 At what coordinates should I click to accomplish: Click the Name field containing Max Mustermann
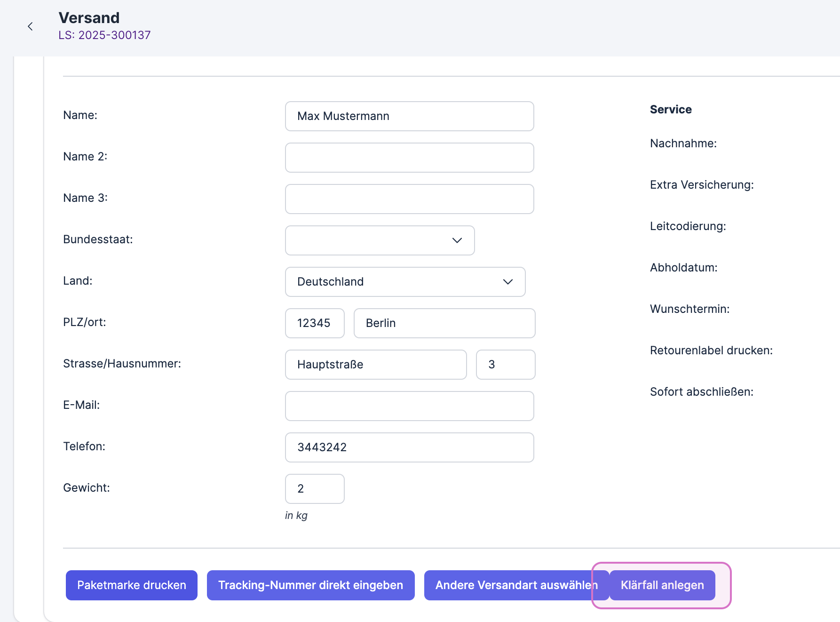pyautogui.click(x=409, y=116)
